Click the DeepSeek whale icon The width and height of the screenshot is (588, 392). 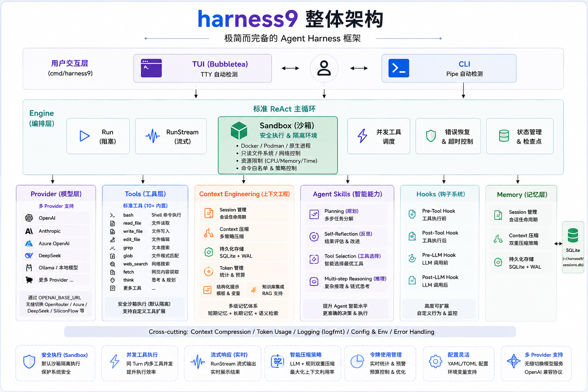(29, 255)
